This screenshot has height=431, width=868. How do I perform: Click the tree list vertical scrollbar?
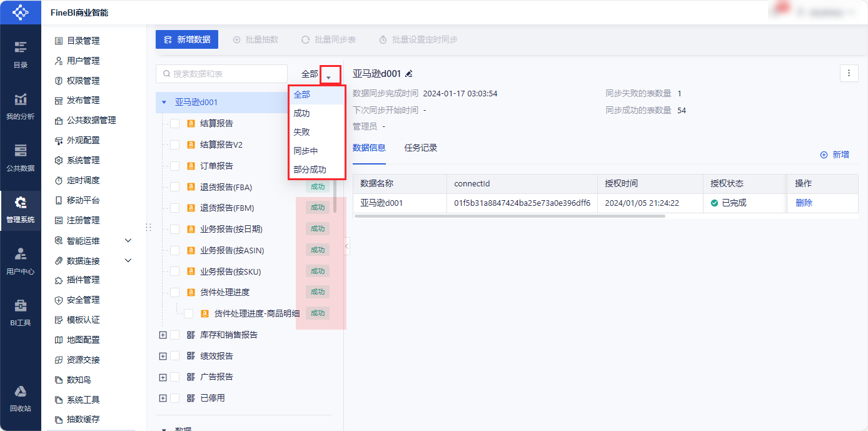coord(335,196)
